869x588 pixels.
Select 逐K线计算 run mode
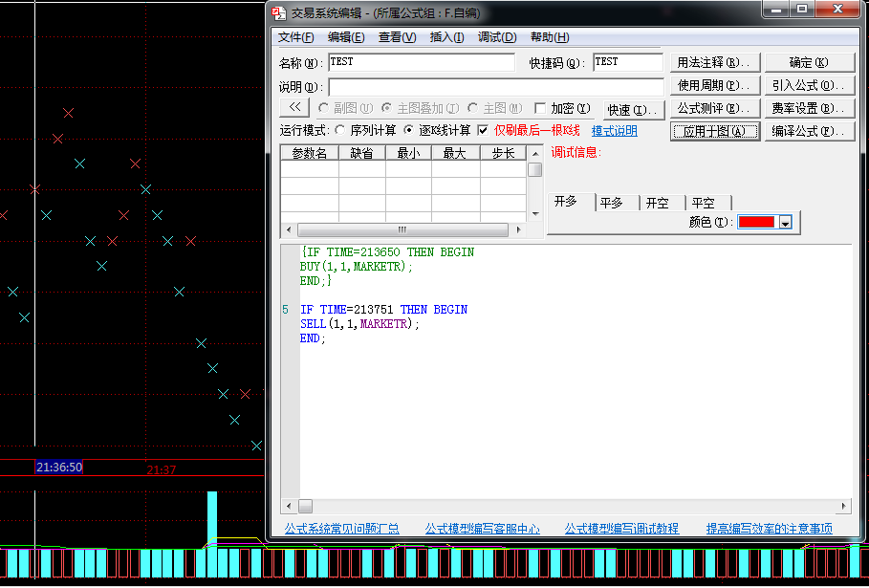tap(408, 130)
